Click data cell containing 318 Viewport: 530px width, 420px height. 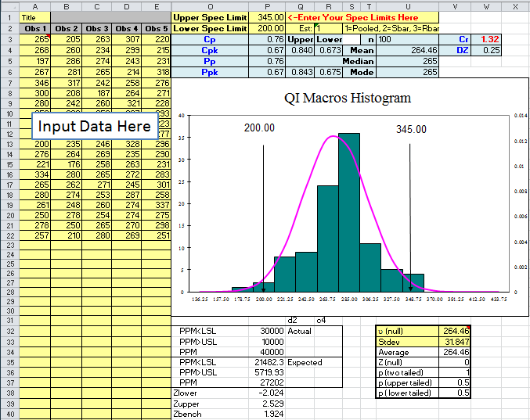point(156,72)
